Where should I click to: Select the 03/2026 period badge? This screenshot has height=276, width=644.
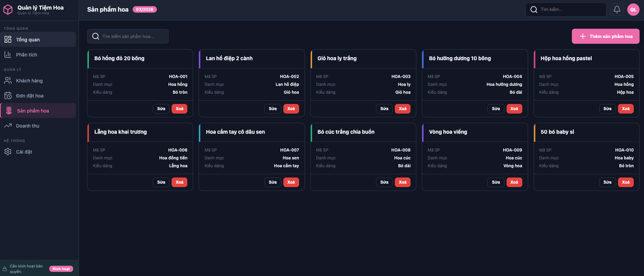[145, 10]
